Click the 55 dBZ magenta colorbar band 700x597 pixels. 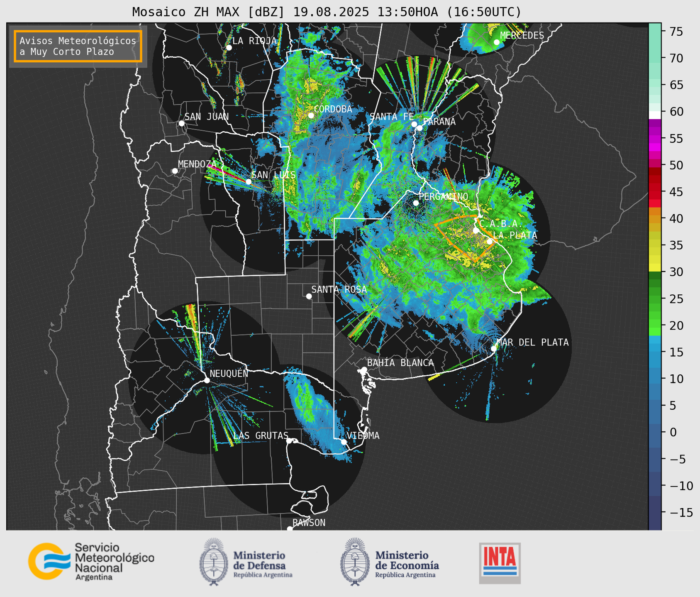(655, 139)
